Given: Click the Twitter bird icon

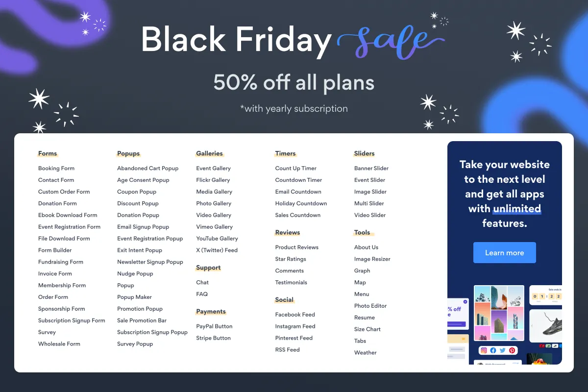Looking at the screenshot, I should pos(502,350).
